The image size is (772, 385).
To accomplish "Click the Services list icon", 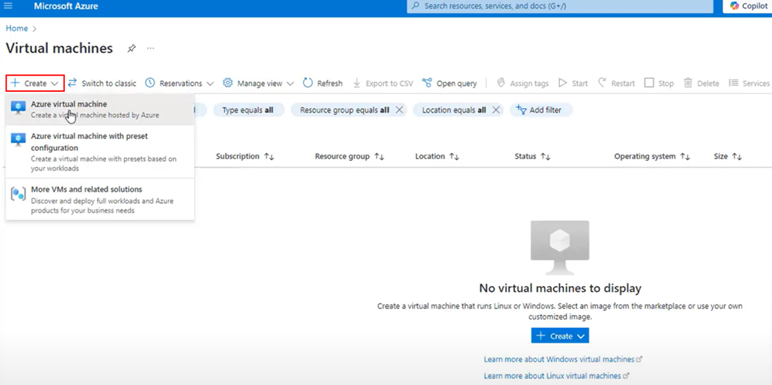I will [734, 83].
